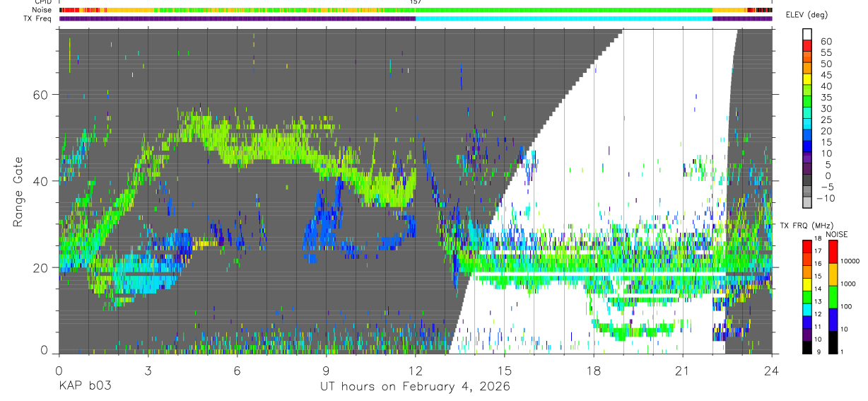Pick the blue 10–100 swatch in NOISE colorbar
The width and height of the screenshot is (868, 401).
[x=833, y=320]
